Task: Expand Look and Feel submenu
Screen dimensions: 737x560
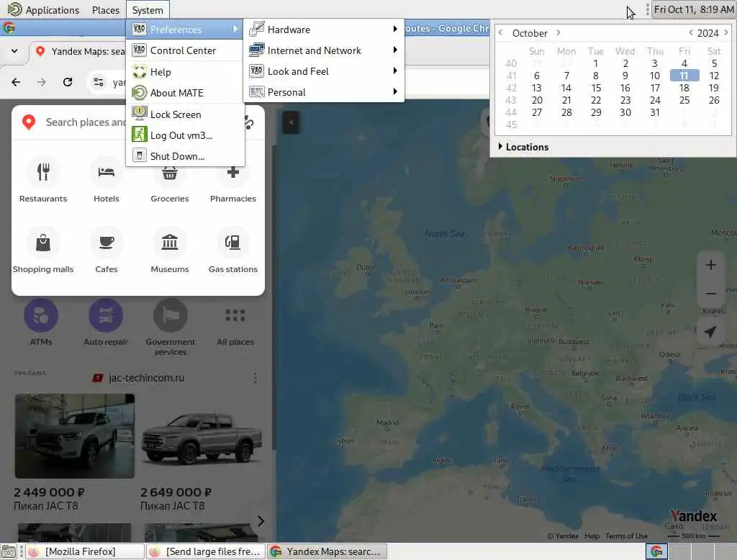Action: (323, 71)
